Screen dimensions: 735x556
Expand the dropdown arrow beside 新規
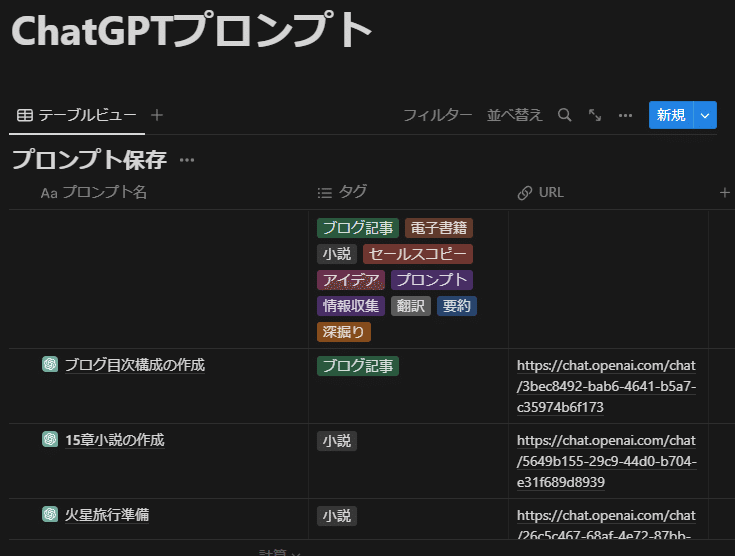pyautogui.click(x=705, y=115)
